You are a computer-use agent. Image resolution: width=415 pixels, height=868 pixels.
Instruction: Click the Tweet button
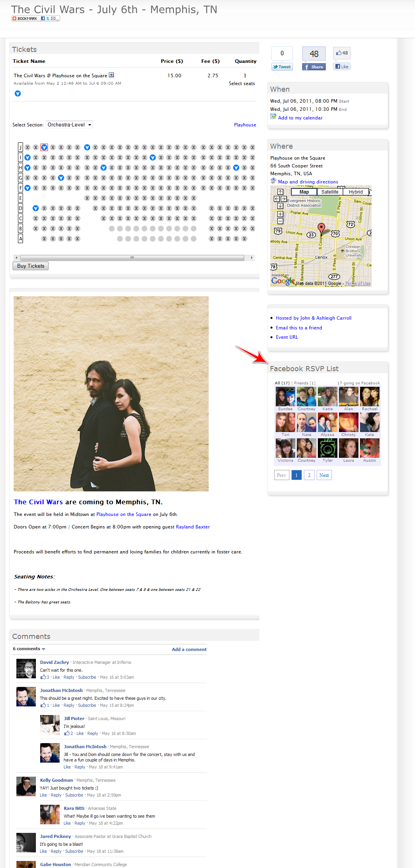[x=282, y=67]
